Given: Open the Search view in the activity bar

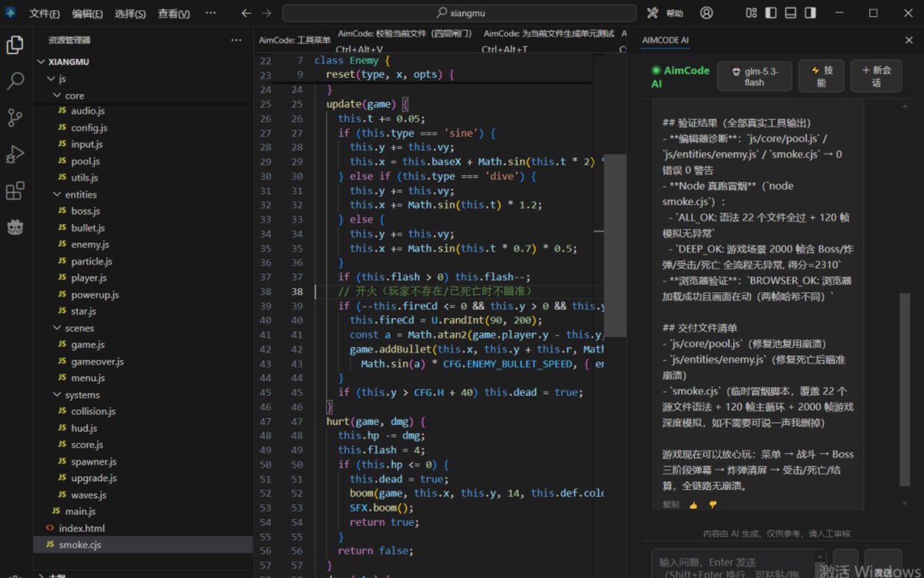Looking at the screenshot, I should tap(15, 81).
